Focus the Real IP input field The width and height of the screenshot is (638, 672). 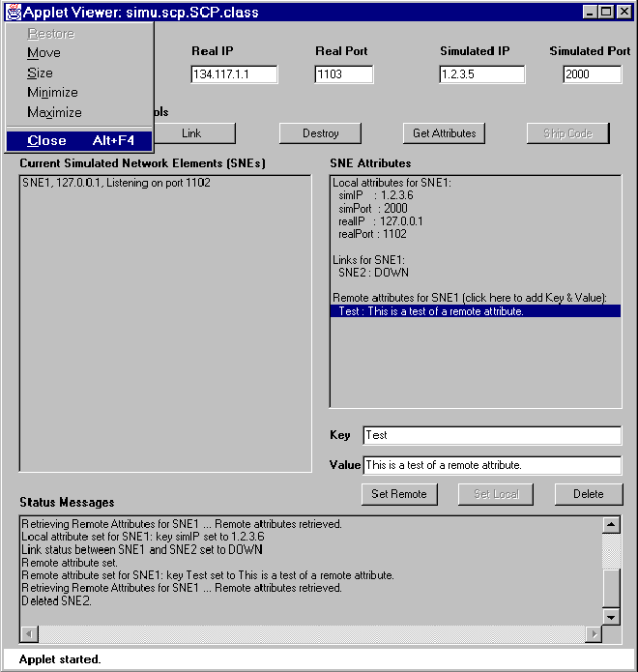[234, 74]
